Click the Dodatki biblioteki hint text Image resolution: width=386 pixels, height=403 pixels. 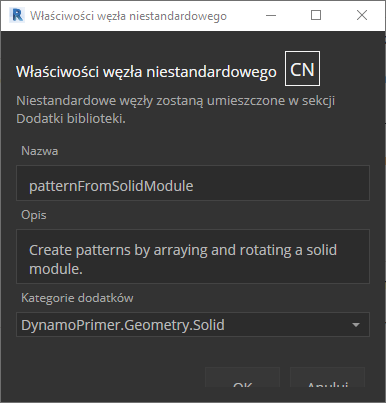71,119
